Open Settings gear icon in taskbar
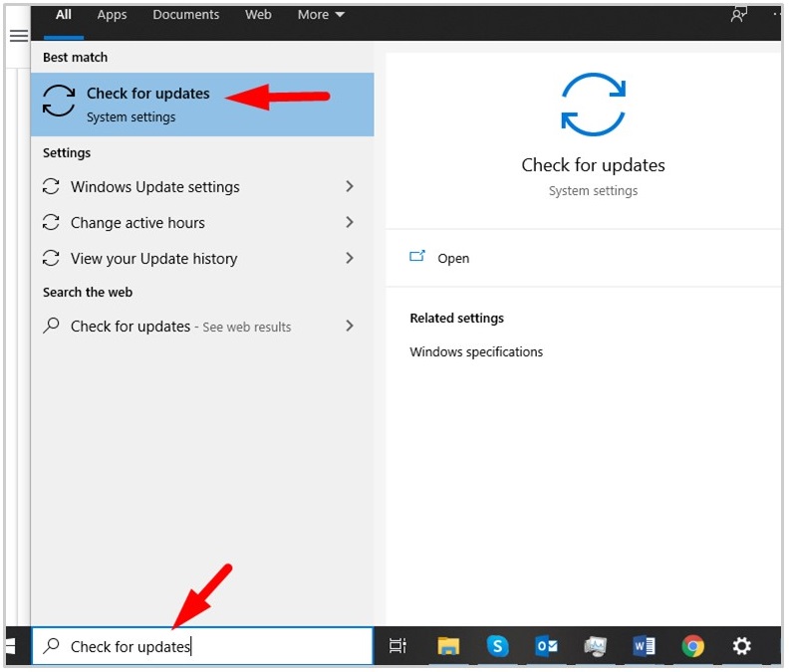Screen dimensions: 789x672 coord(741,646)
